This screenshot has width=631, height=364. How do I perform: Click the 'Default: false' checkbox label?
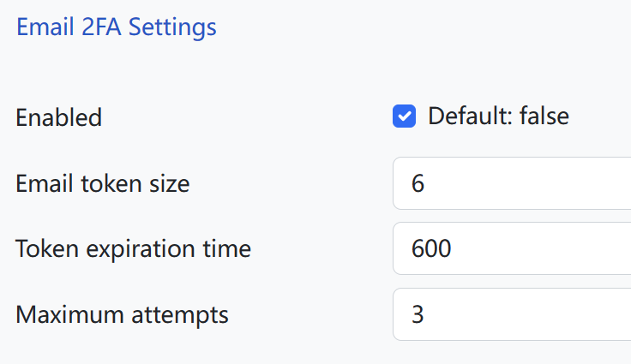point(498,116)
